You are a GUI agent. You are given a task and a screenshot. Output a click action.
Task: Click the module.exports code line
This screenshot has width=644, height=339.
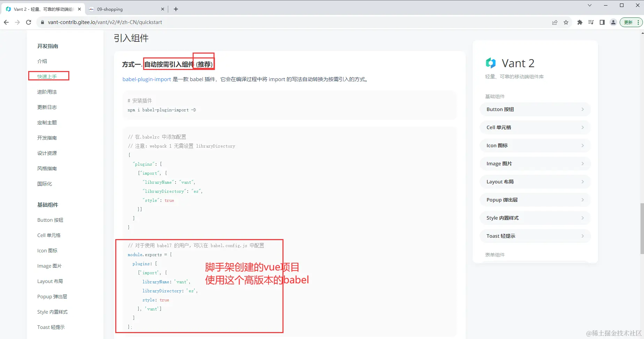pos(150,255)
